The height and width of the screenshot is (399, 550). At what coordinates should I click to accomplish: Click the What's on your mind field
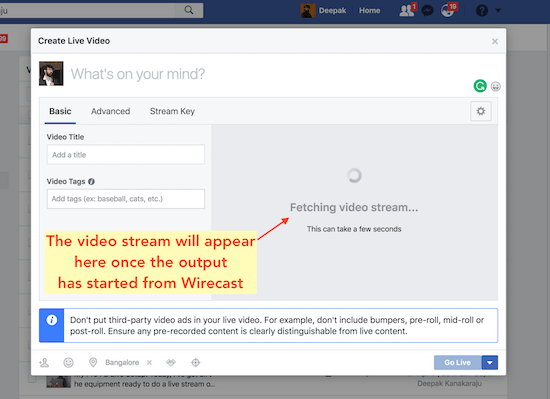pos(138,74)
